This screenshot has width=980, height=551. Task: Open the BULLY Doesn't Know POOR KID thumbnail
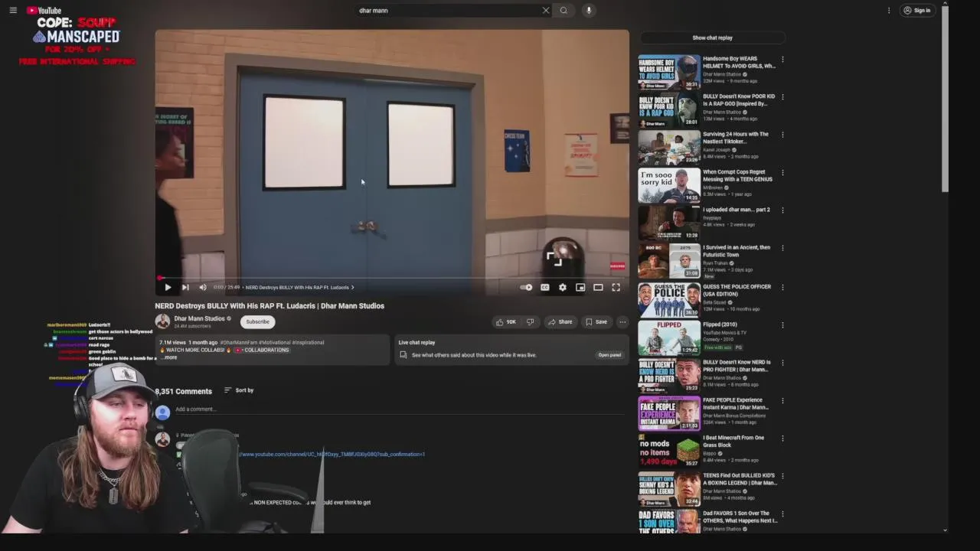click(669, 110)
